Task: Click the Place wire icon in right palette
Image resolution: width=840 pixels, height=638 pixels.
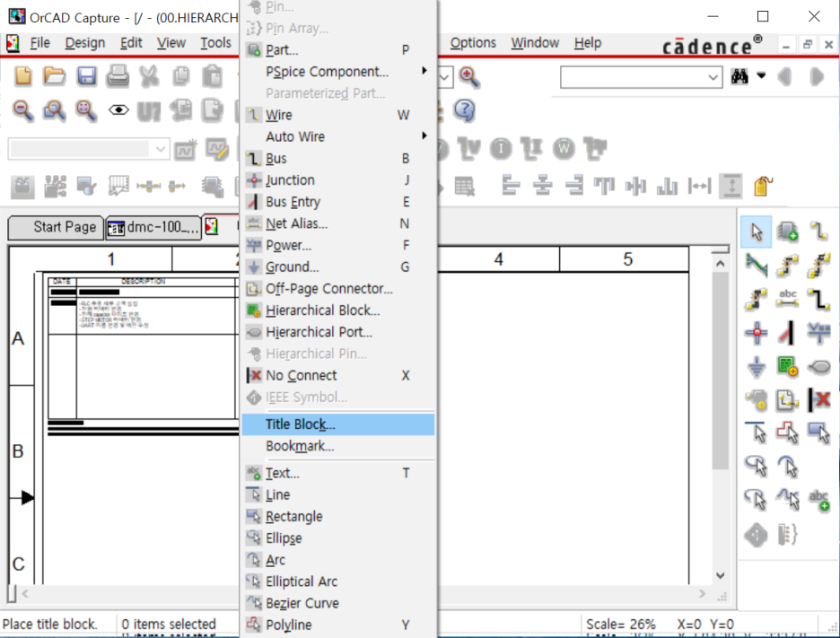Action: click(818, 232)
